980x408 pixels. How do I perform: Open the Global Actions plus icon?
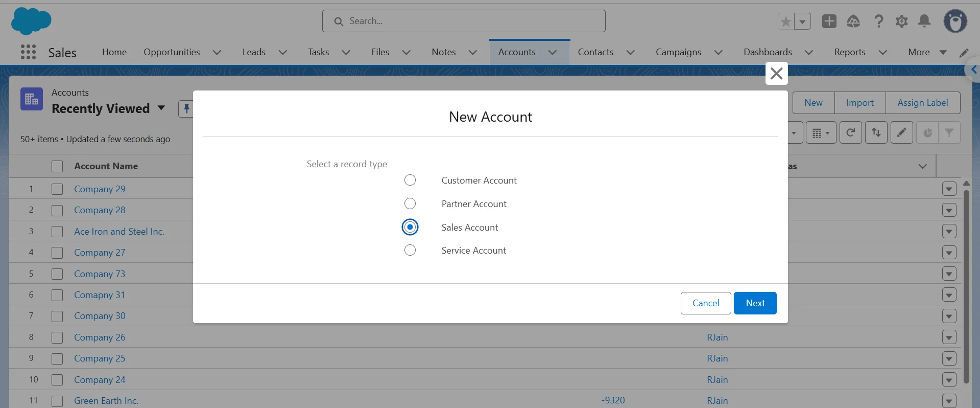pyautogui.click(x=829, y=21)
